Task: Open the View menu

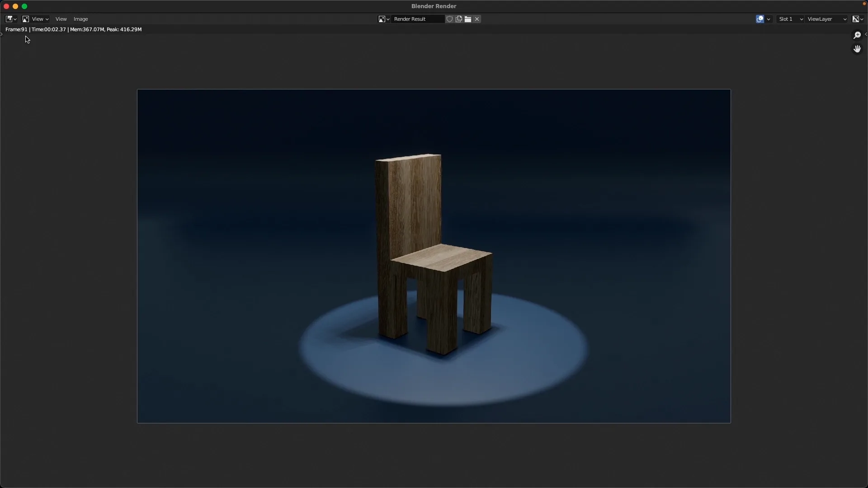Action: pos(61,19)
